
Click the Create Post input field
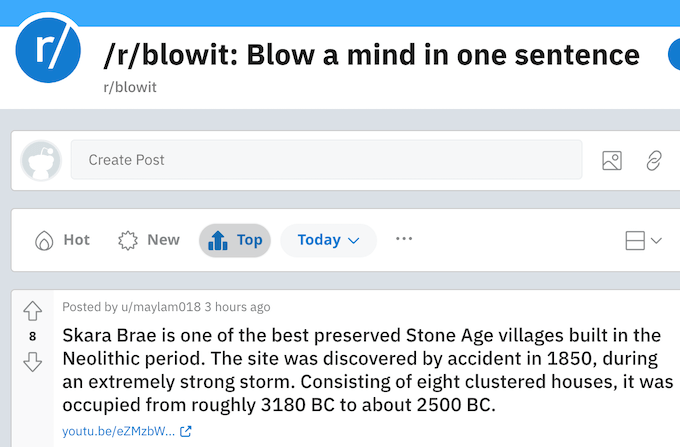pos(325,160)
